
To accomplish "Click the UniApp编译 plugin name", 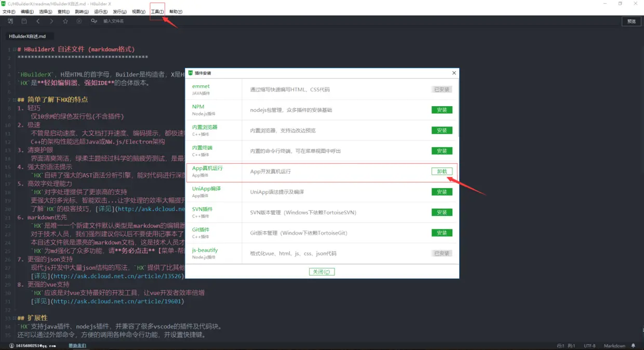I will coord(206,189).
